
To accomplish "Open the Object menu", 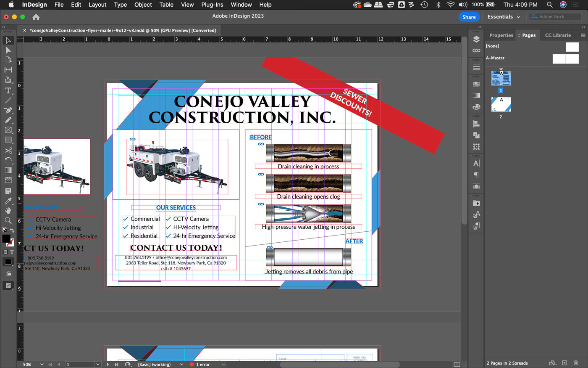I will click(143, 5).
